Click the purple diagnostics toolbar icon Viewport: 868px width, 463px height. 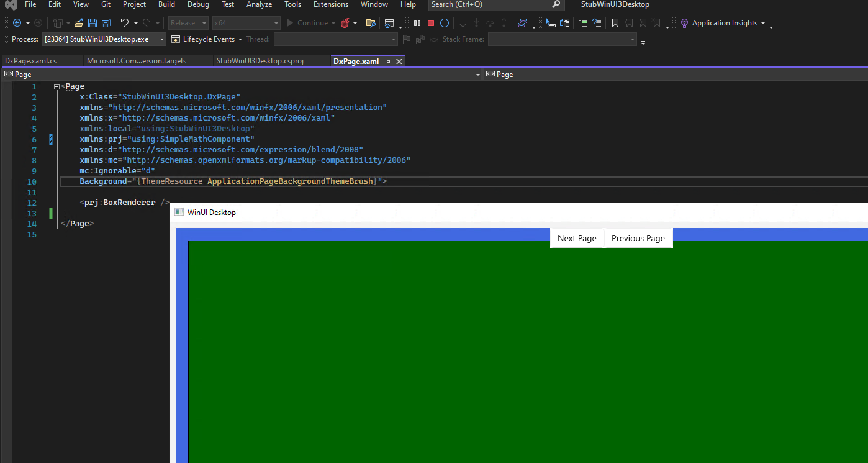[522, 23]
